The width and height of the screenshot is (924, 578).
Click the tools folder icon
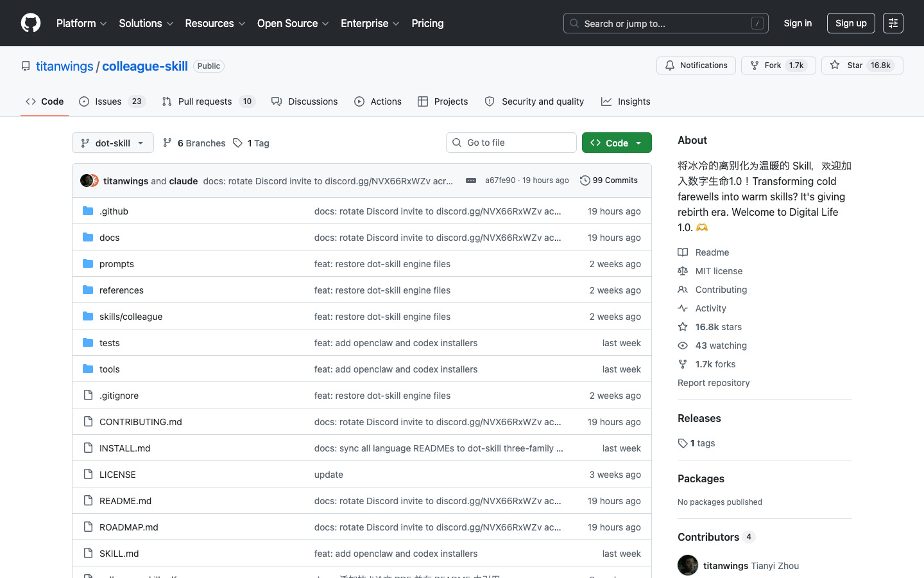coord(88,369)
